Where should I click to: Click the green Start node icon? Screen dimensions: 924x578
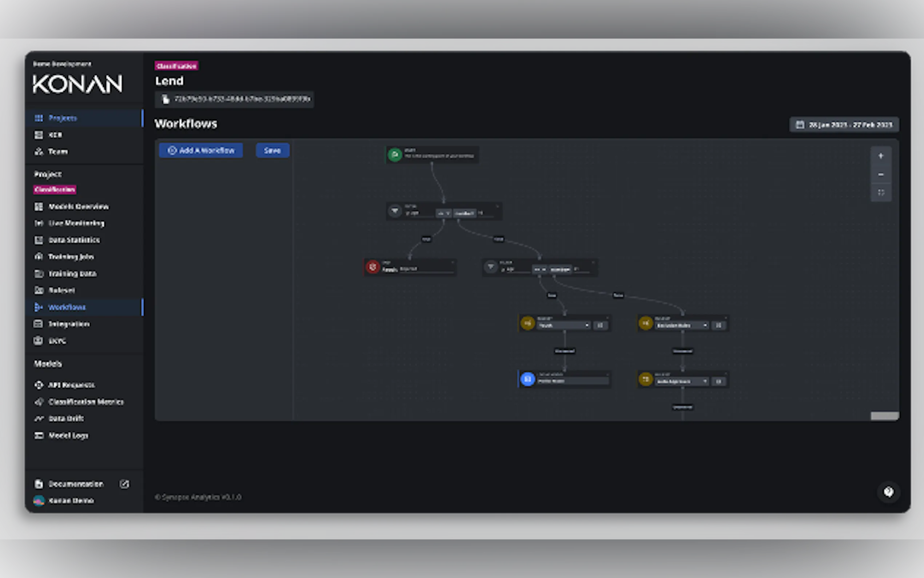pyautogui.click(x=395, y=155)
